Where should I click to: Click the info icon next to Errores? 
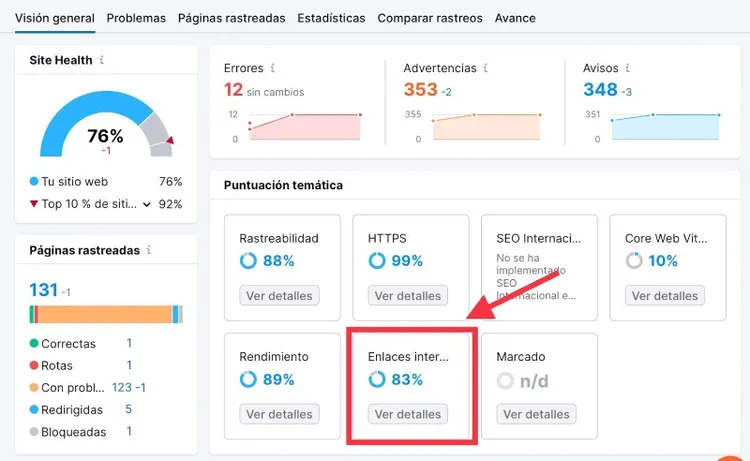[x=272, y=68]
